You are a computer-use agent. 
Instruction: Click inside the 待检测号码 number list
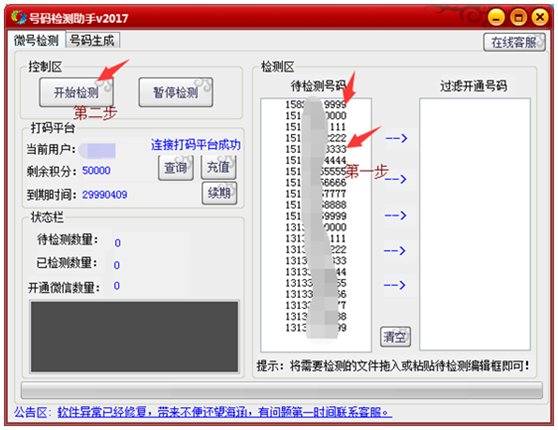(x=316, y=225)
